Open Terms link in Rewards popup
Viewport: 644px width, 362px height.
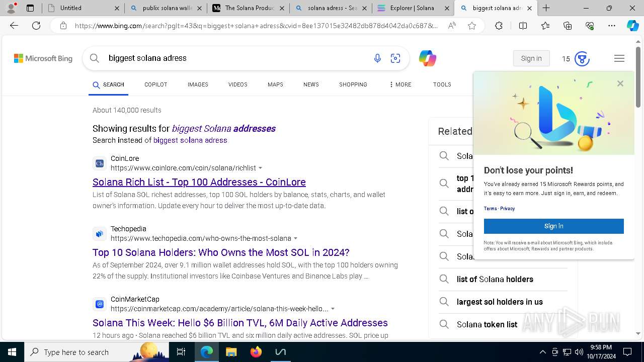click(x=491, y=209)
